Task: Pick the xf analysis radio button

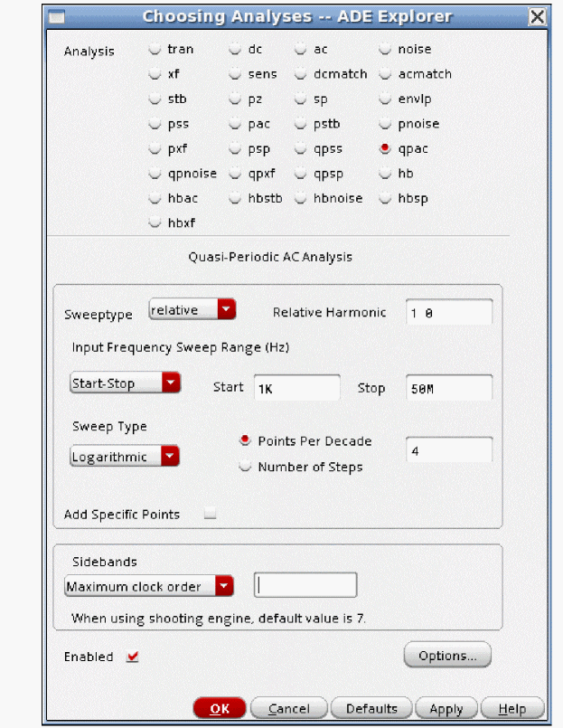Action: coord(155,74)
